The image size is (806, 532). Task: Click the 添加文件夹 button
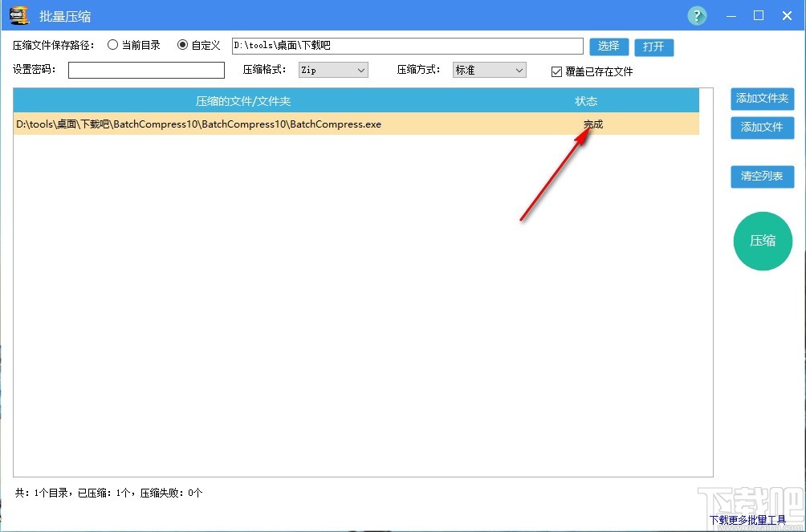763,99
